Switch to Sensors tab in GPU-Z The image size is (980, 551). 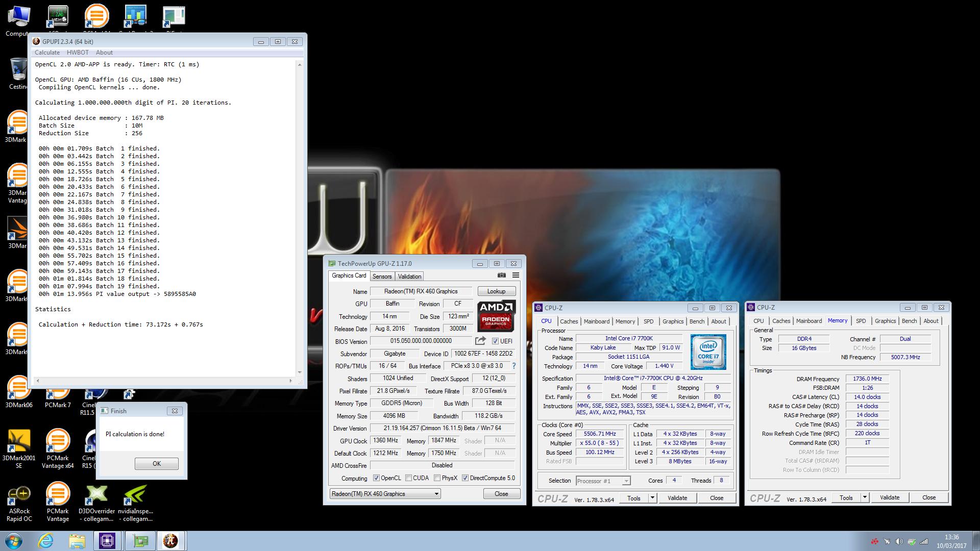click(382, 277)
